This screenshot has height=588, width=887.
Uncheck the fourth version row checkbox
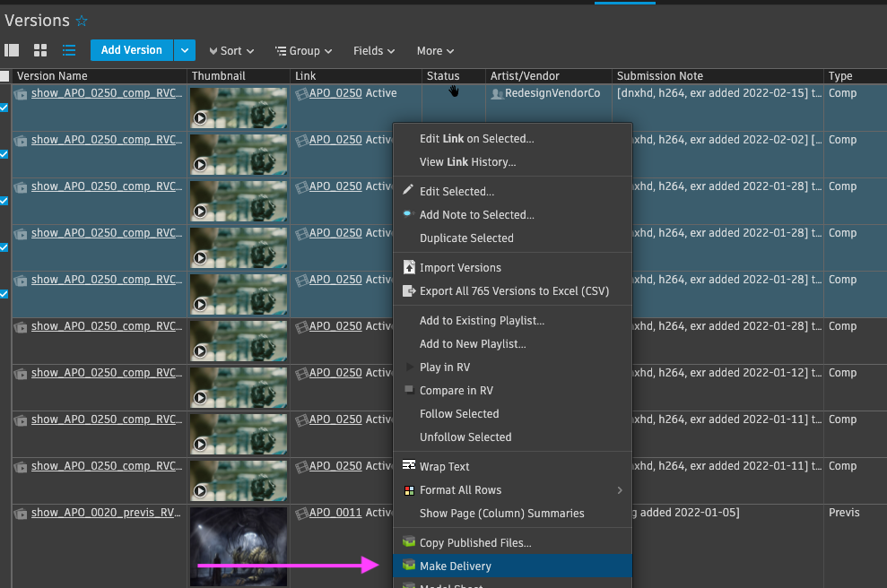pos(4,247)
